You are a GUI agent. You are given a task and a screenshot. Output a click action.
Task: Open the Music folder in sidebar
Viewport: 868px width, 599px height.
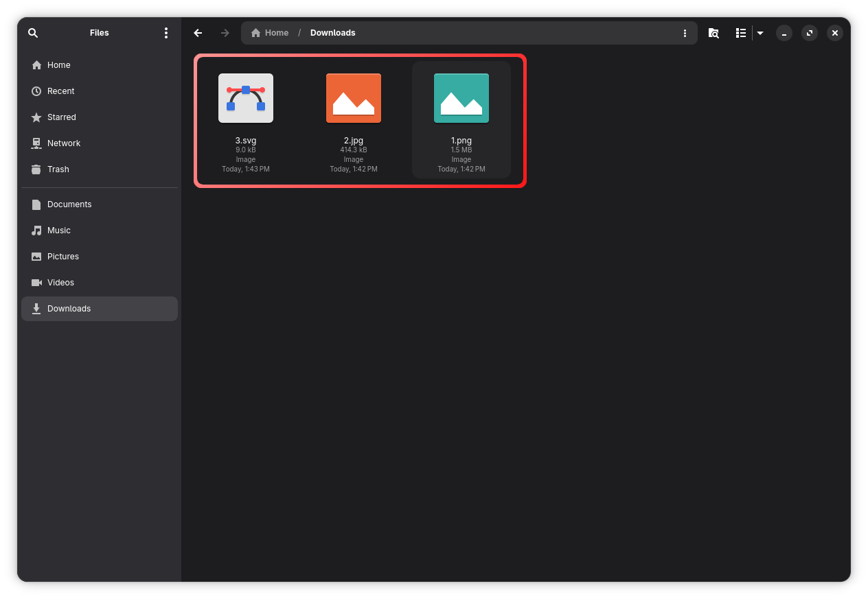58,231
